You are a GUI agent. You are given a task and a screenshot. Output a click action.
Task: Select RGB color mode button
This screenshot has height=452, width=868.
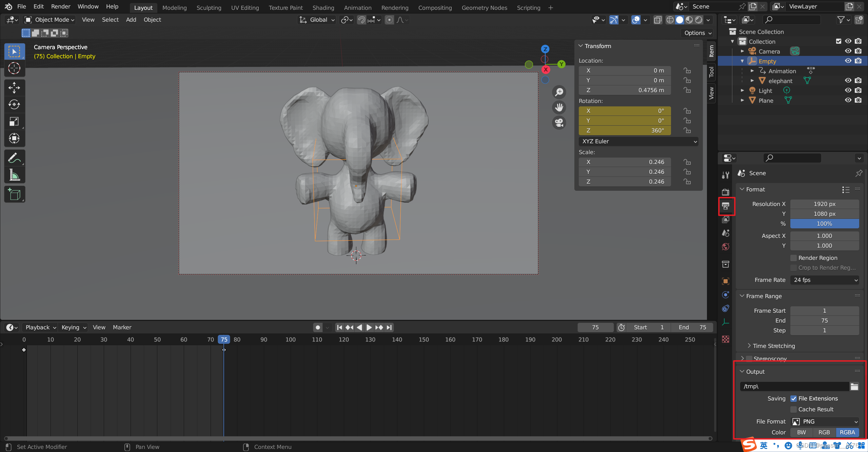(x=824, y=432)
